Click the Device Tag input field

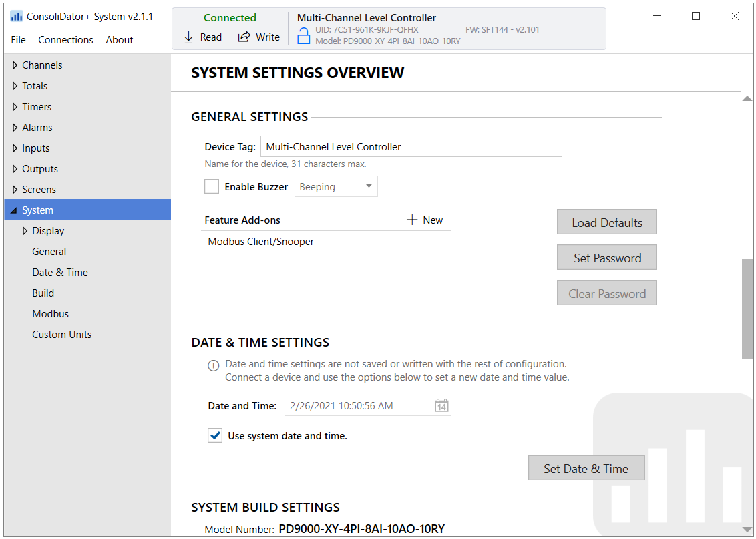[x=411, y=146]
